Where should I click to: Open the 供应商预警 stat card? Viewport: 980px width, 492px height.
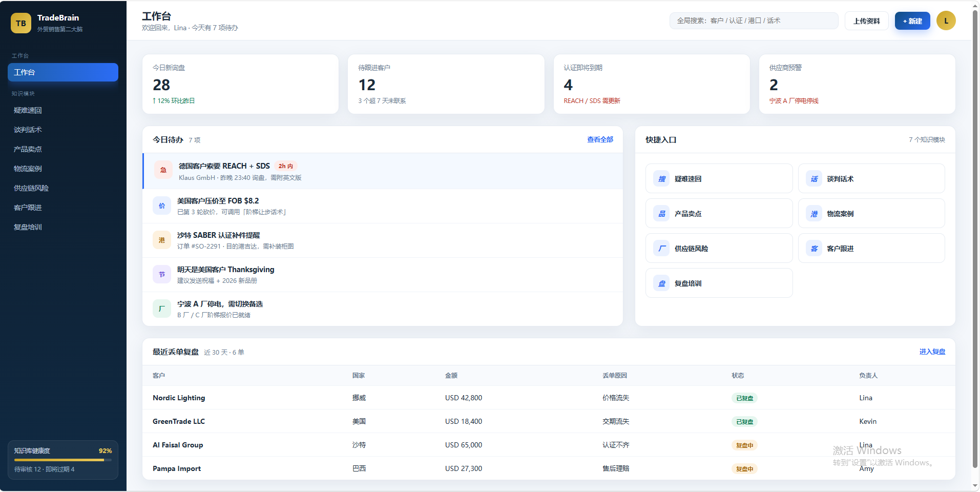tap(857, 84)
